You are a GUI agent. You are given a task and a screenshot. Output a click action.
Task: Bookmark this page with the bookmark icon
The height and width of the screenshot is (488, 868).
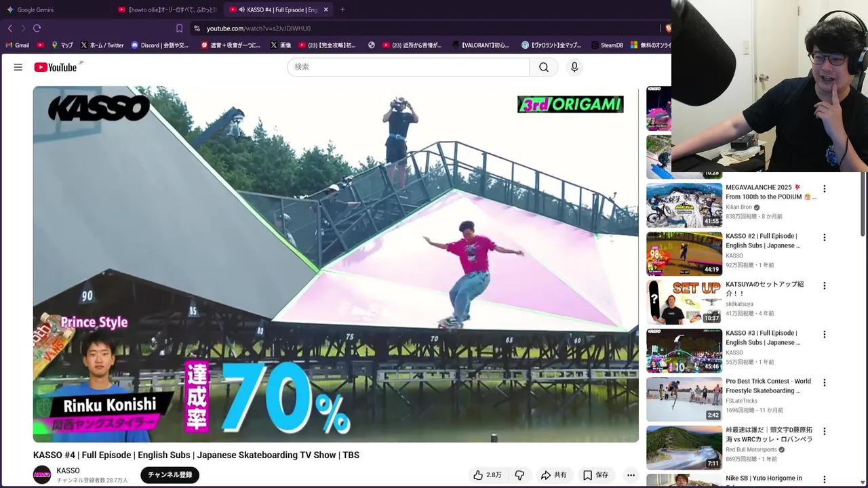179,28
